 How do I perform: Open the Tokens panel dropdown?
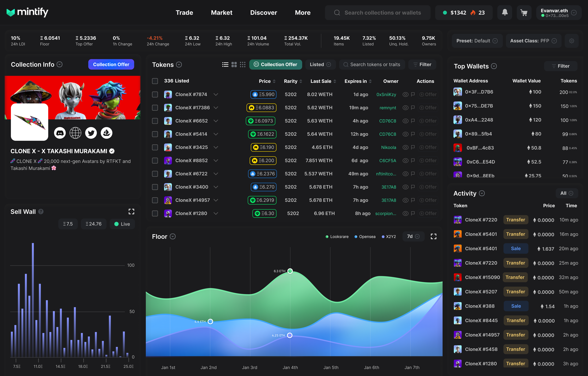[x=179, y=64]
